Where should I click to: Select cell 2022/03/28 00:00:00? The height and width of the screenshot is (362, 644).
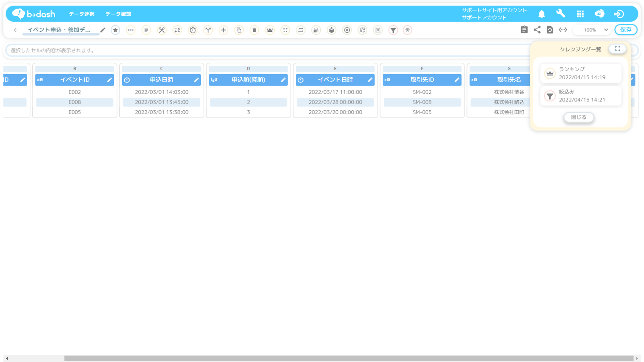pyautogui.click(x=335, y=102)
